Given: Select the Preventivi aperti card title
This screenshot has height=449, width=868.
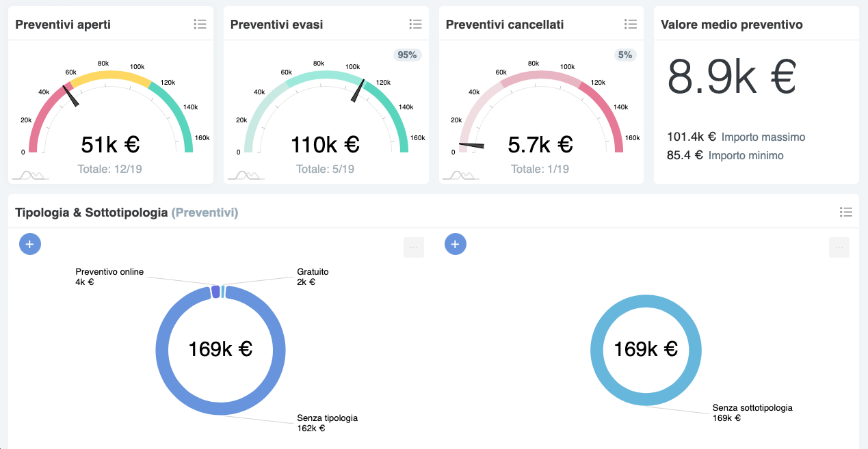Looking at the screenshot, I should (x=62, y=24).
